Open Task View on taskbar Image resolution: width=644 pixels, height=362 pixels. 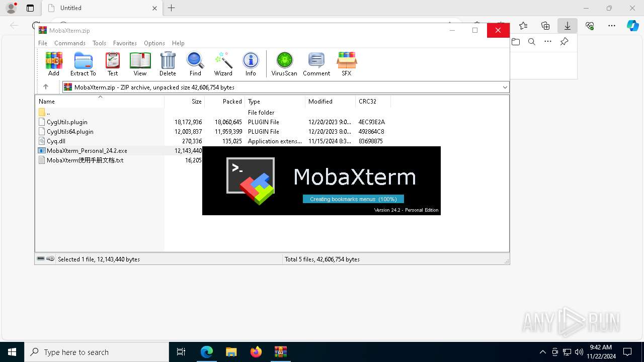tap(181, 352)
